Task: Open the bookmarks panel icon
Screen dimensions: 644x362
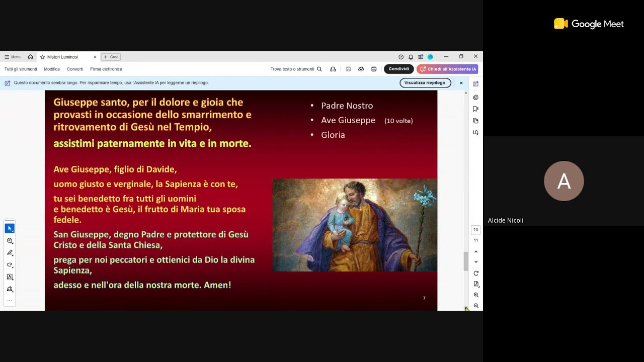Action: point(476,109)
